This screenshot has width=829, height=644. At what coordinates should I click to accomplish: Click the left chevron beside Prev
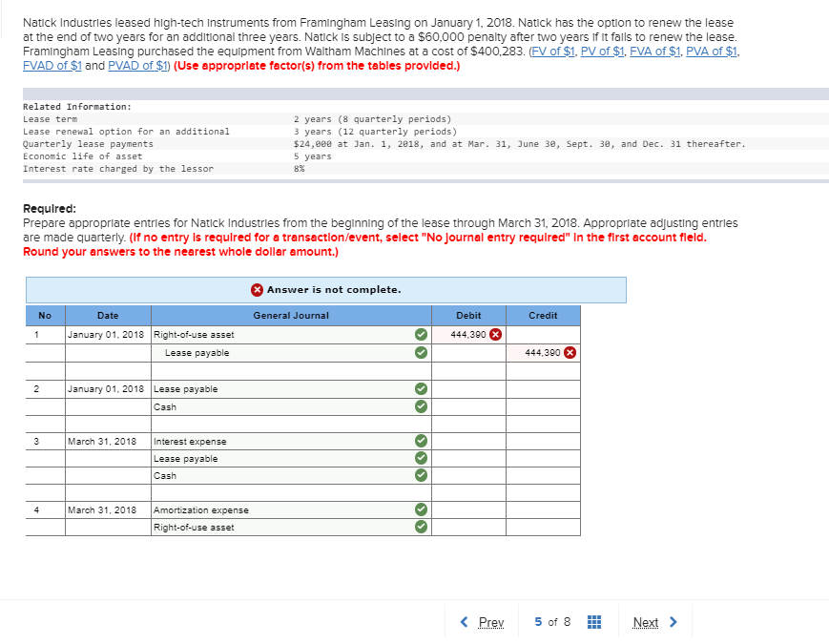click(x=465, y=622)
